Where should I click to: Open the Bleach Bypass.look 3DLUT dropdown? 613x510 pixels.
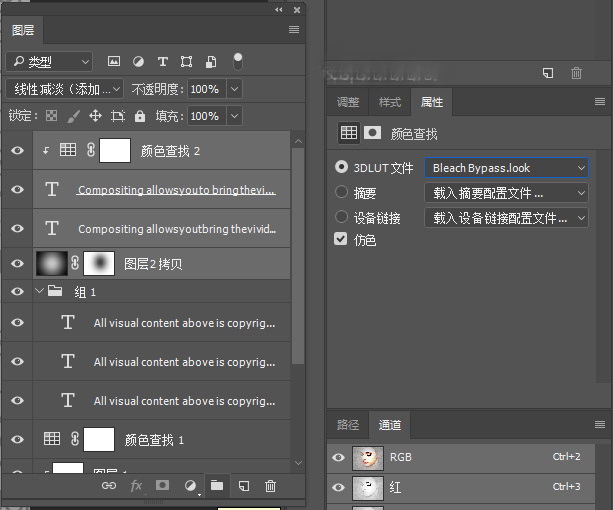tap(507, 168)
